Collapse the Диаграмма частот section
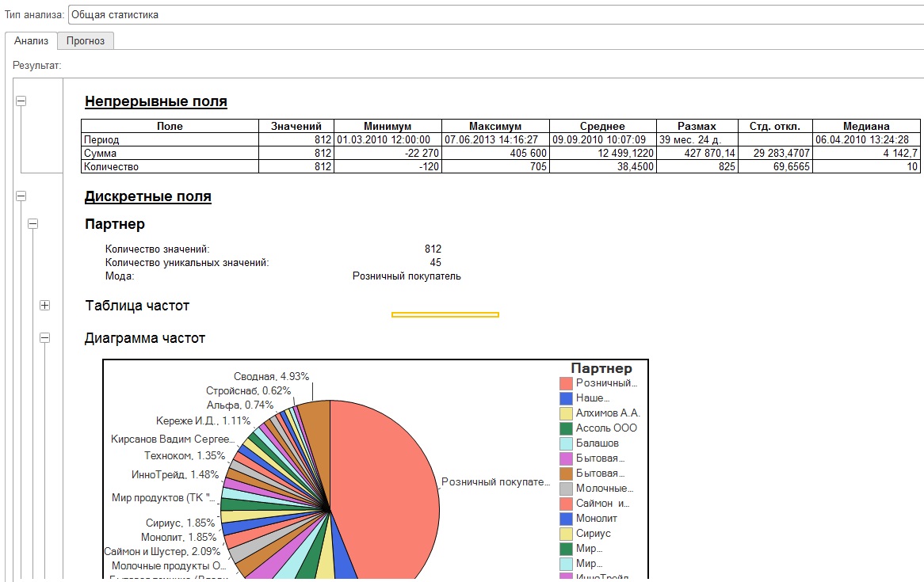924x582 pixels. [x=45, y=337]
